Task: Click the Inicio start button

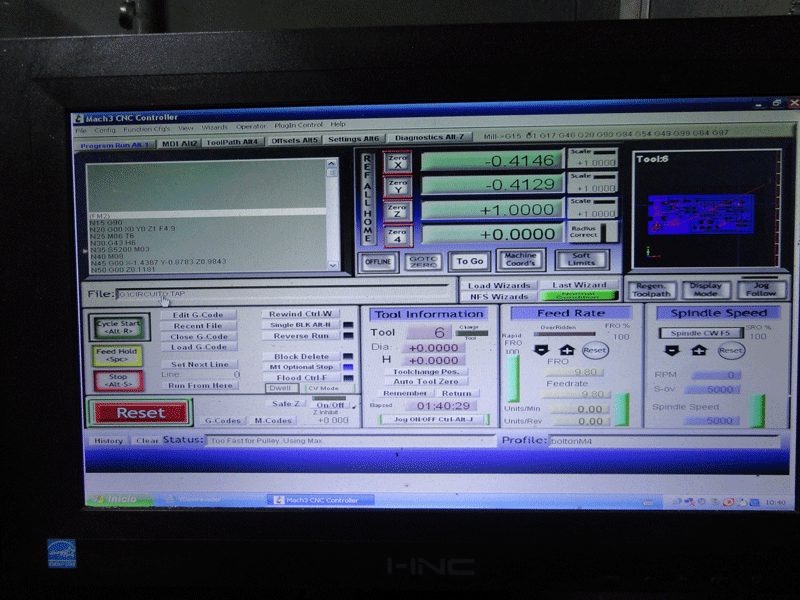Action: 119,499
